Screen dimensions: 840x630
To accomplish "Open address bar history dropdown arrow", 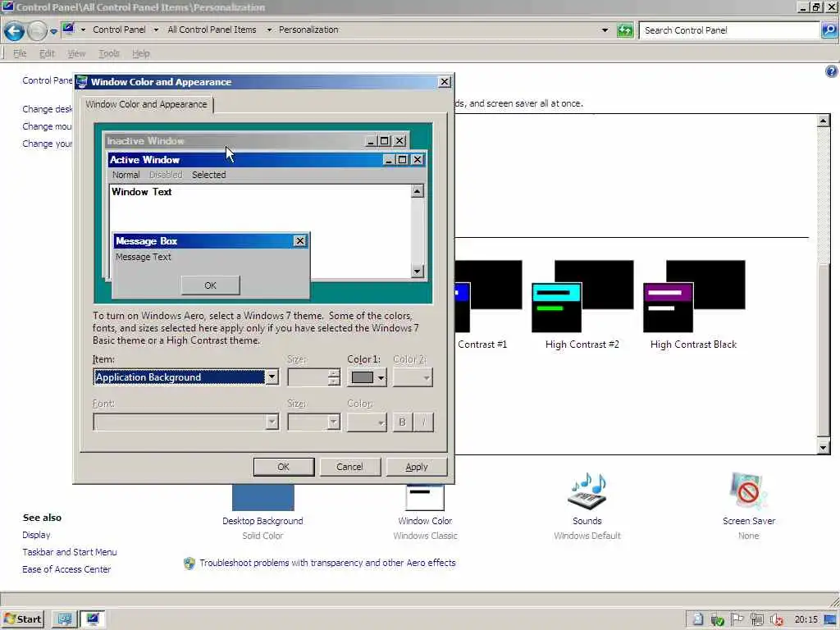I will pyautogui.click(x=605, y=30).
